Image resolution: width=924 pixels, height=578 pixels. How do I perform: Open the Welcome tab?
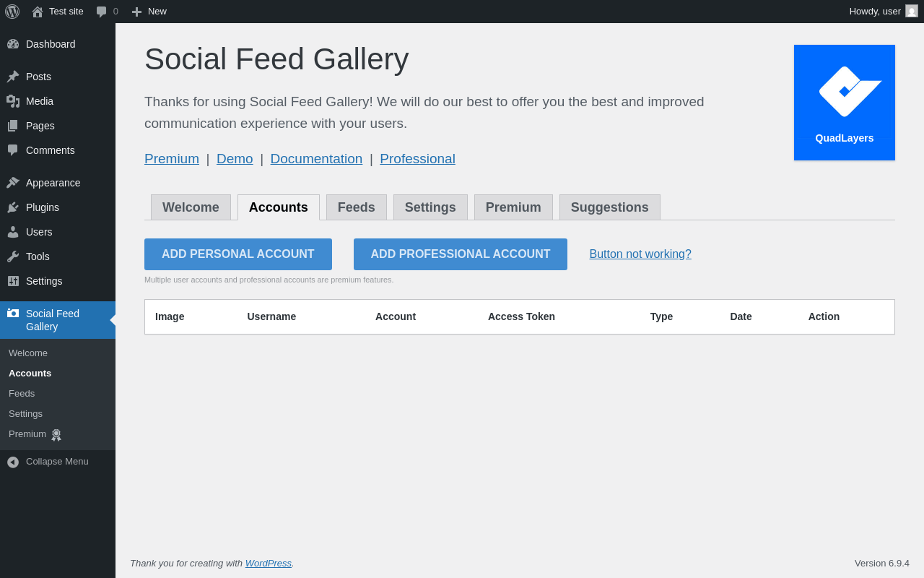pyautogui.click(x=191, y=207)
